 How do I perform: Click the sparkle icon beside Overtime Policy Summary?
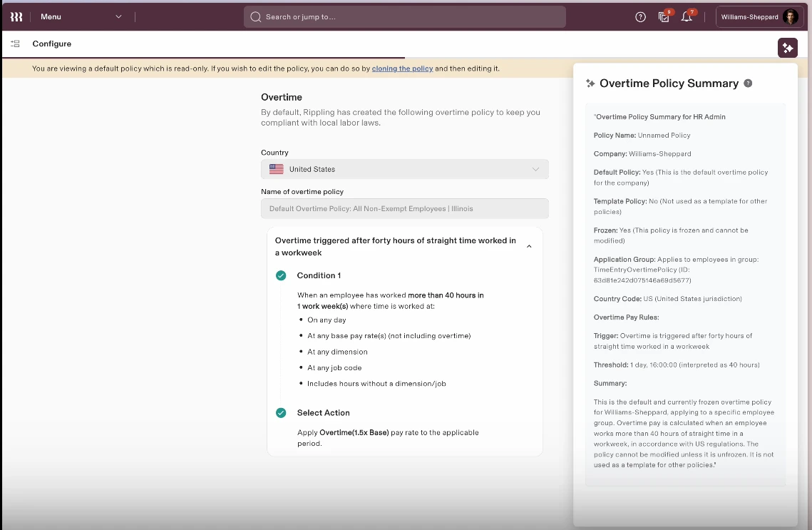click(590, 83)
